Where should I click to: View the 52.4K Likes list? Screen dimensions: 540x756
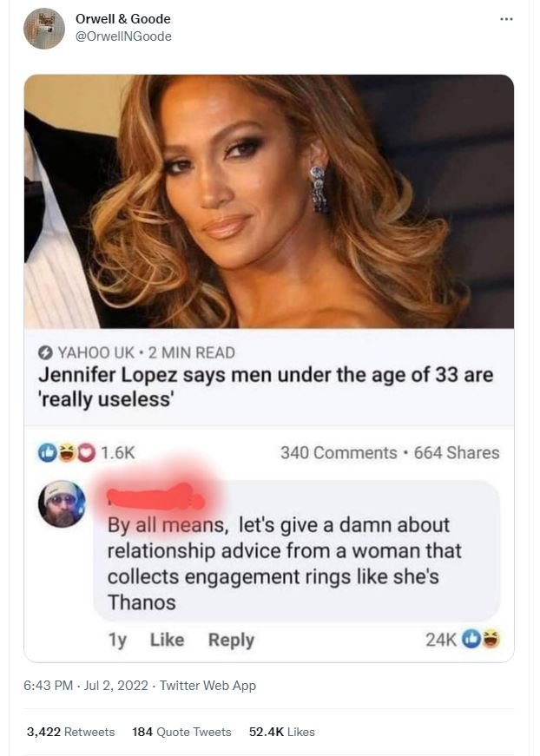[x=280, y=732]
